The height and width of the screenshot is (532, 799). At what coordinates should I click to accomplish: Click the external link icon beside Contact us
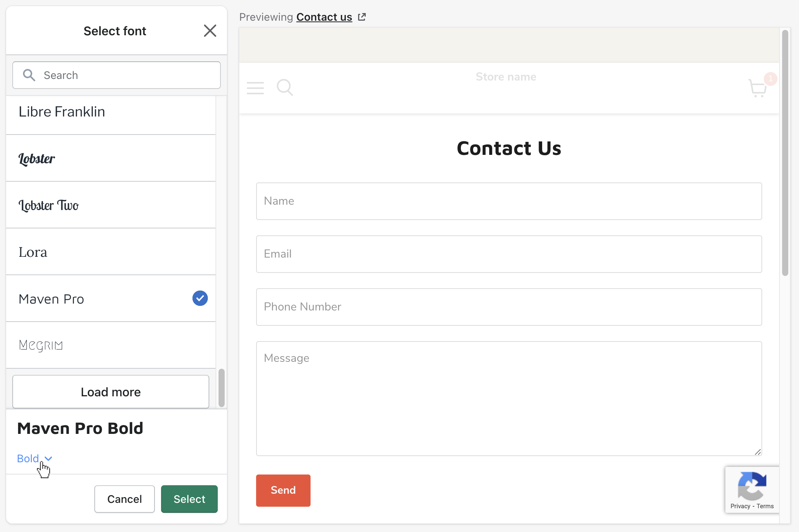(362, 17)
